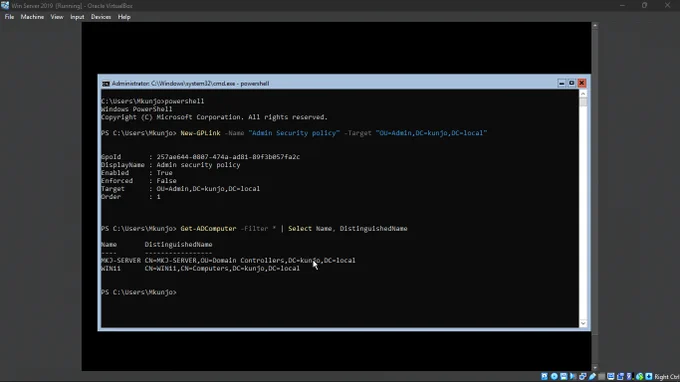Restore down the Oracle VirtualBox window
680x382 pixels.
coord(644,5)
